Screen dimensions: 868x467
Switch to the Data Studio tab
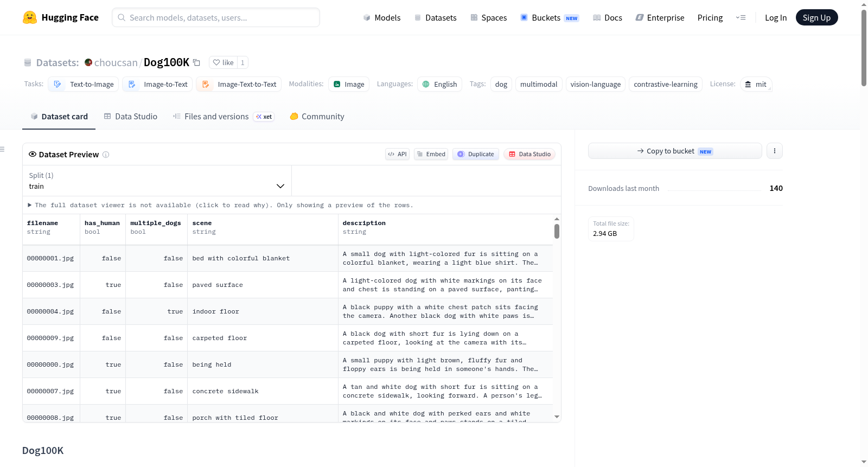[x=131, y=117]
